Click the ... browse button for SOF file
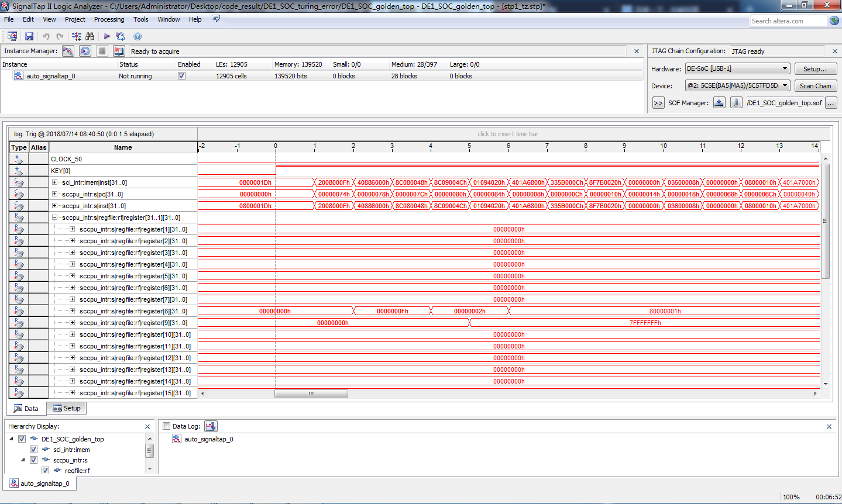 click(x=831, y=103)
